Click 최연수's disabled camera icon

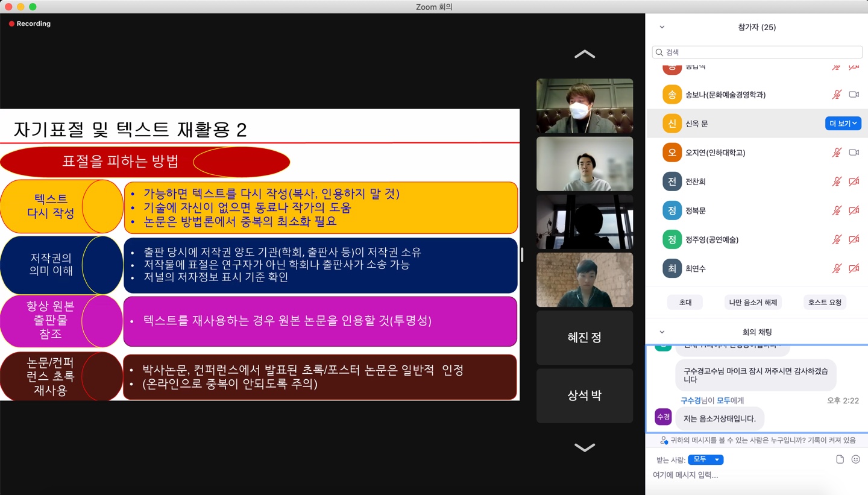coord(854,268)
